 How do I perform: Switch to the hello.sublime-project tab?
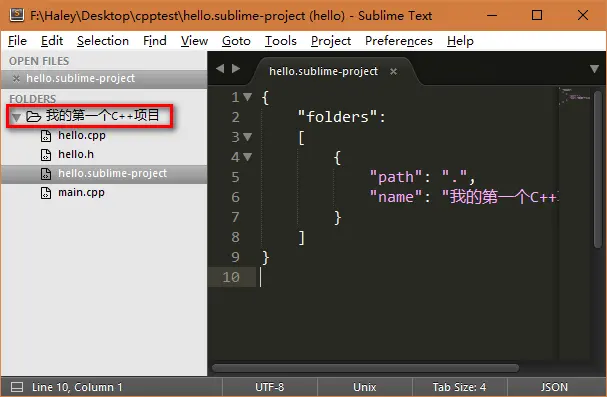pos(323,71)
